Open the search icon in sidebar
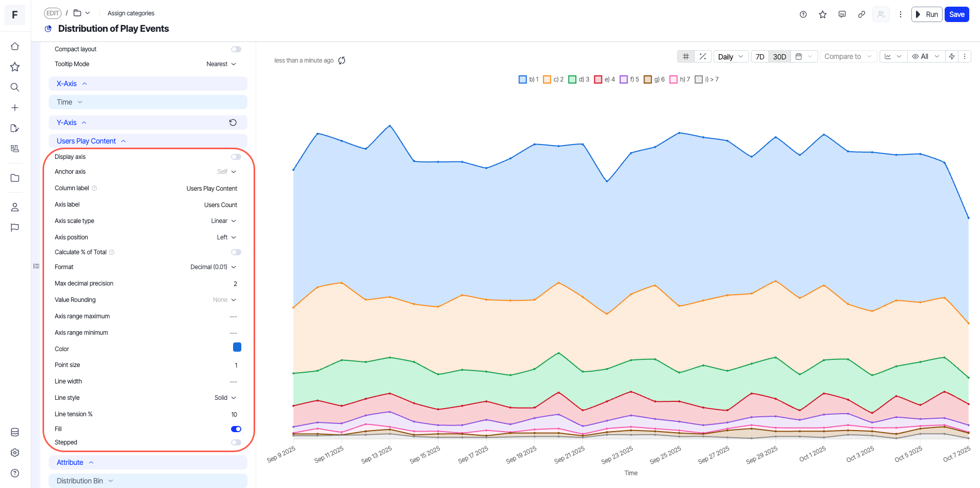This screenshot has width=980, height=488. tap(15, 87)
